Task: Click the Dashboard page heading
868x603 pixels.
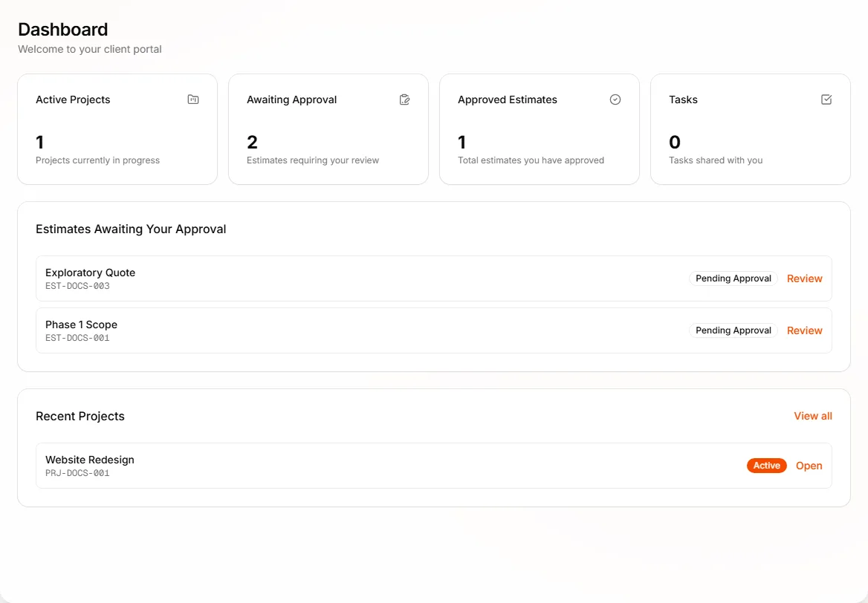Action: 63,29
